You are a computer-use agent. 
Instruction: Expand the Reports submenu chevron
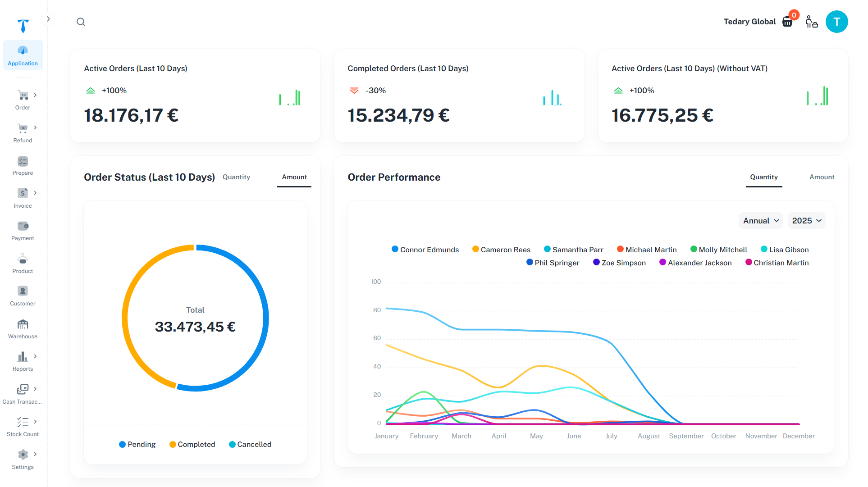pos(35,356)
